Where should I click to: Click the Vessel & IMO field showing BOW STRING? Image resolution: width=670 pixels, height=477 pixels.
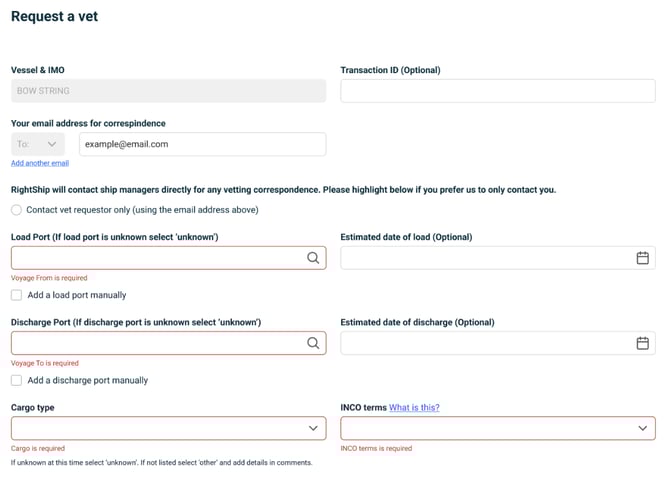pos(168,91)
